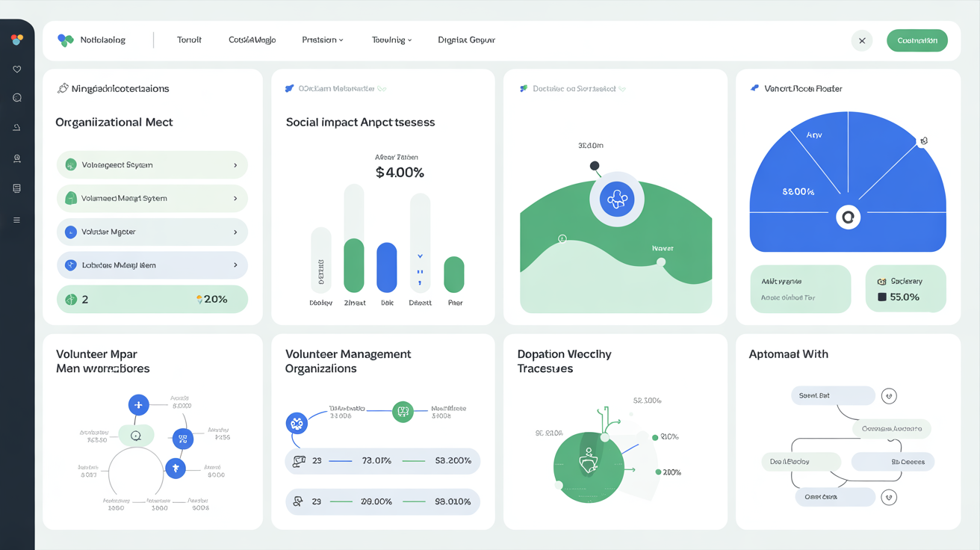Click the hamburger menu icon in sidebar

(x=16, y=220)
